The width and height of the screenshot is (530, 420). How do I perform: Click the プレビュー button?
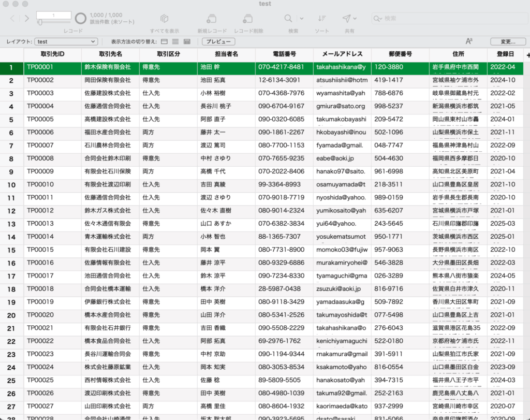tap(218, 41)
